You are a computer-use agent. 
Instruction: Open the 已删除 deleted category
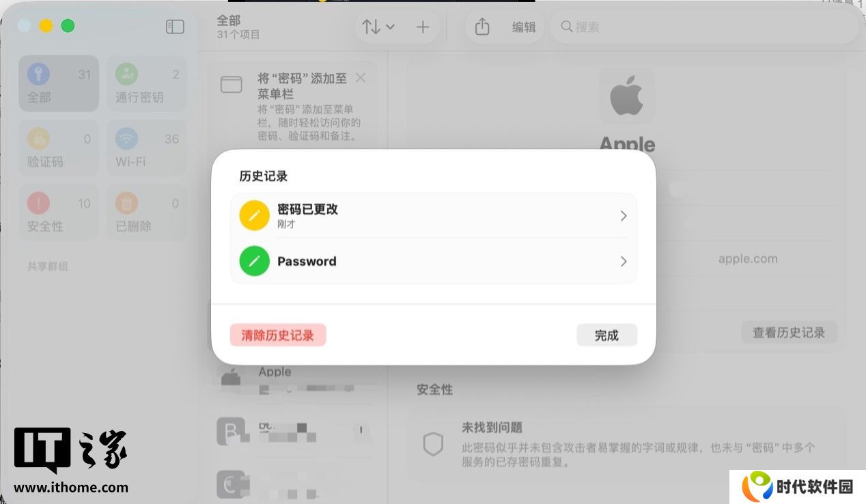coord(147,212)
